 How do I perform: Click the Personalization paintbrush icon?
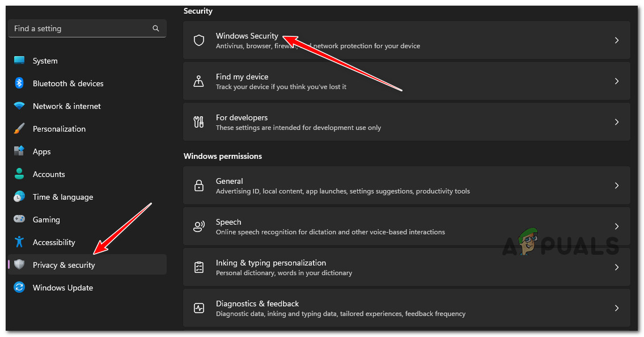tap(19, 129)
